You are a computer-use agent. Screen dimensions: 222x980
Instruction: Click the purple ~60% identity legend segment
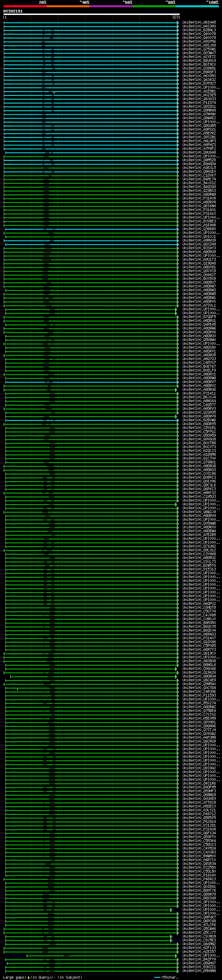click(111, 7)
